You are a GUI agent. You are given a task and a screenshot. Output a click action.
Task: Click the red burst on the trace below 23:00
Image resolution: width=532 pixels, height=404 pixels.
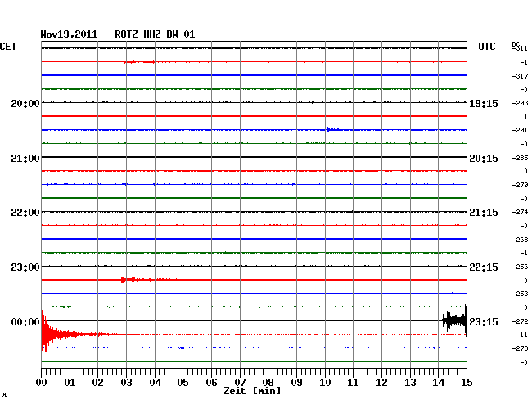click(149, 280)
